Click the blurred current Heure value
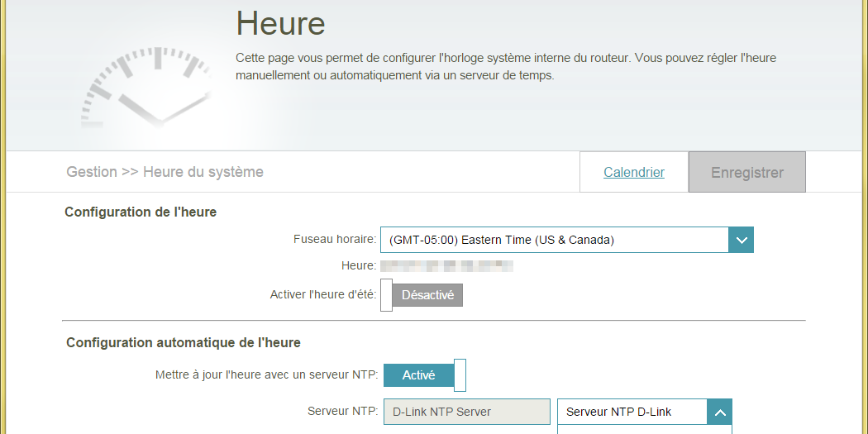Viewport: 868px width, 434px height. click(447, 266)
